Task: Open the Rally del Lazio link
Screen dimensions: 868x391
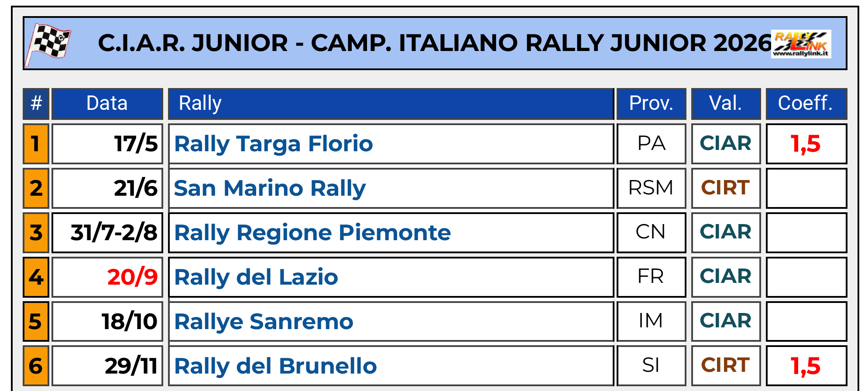Action: (x=256, y=277)
